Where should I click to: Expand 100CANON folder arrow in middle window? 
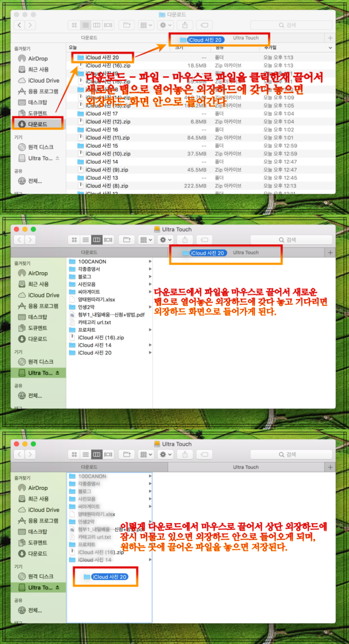point(150,262)
